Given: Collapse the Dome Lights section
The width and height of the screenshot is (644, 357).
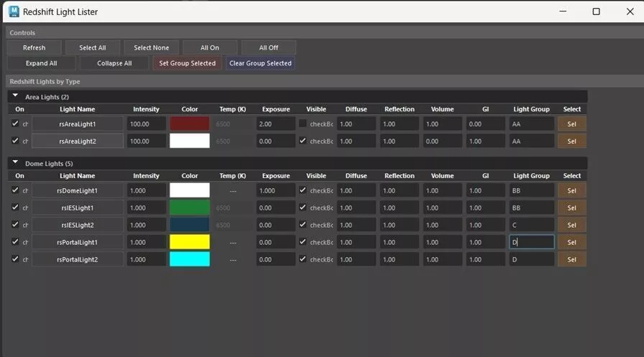Looking at the screenshot, I should [x=15, y=162].
